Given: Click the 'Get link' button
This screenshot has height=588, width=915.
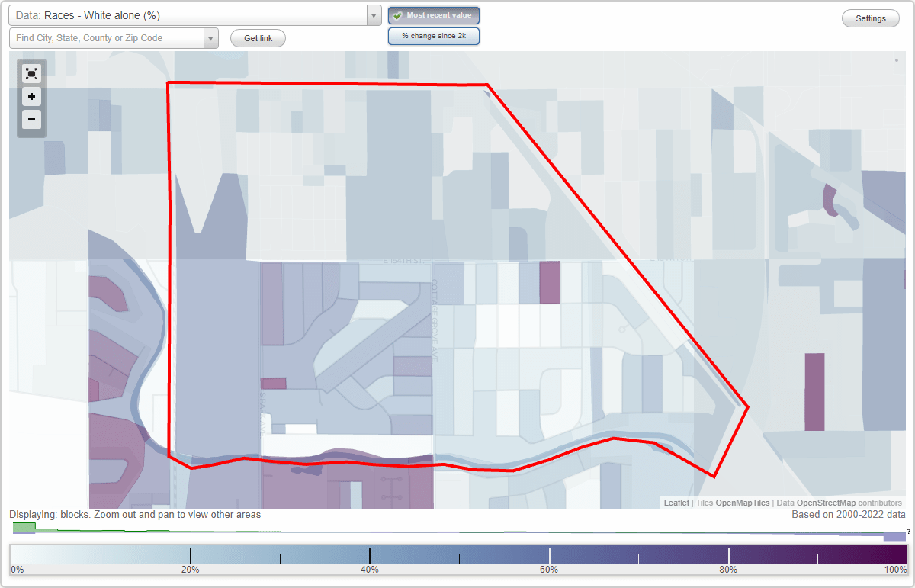Looking at the screenshot, I should click(258, 38).
